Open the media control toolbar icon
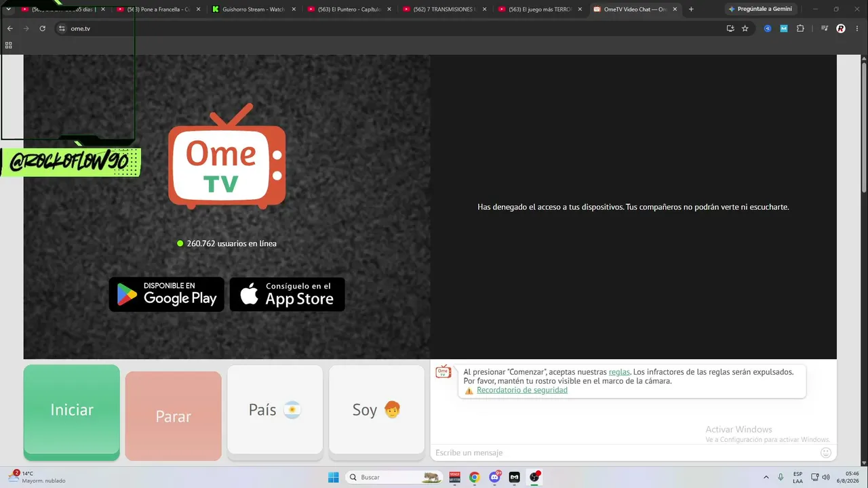The image size is (868, 488). point(825,28)
